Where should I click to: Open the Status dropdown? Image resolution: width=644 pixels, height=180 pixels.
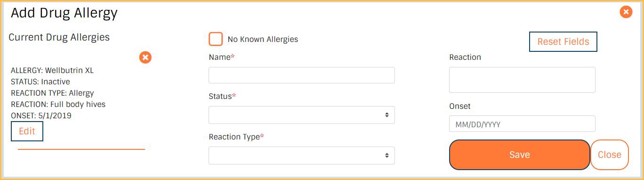coord(302,115)
